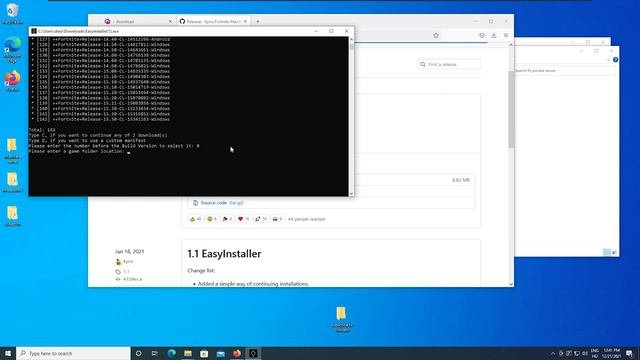Click the 'Total: 143' console line
The image size is (640, 360).
coord(42,130)
